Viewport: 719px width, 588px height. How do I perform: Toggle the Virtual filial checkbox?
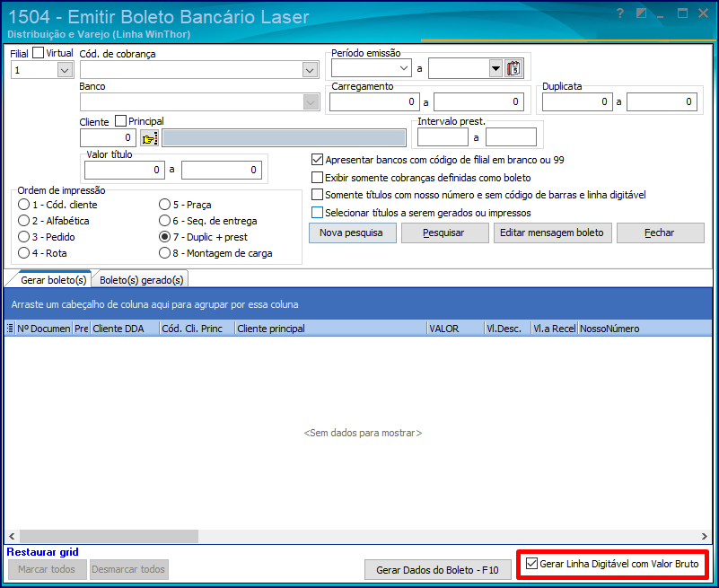coord(39,53)
